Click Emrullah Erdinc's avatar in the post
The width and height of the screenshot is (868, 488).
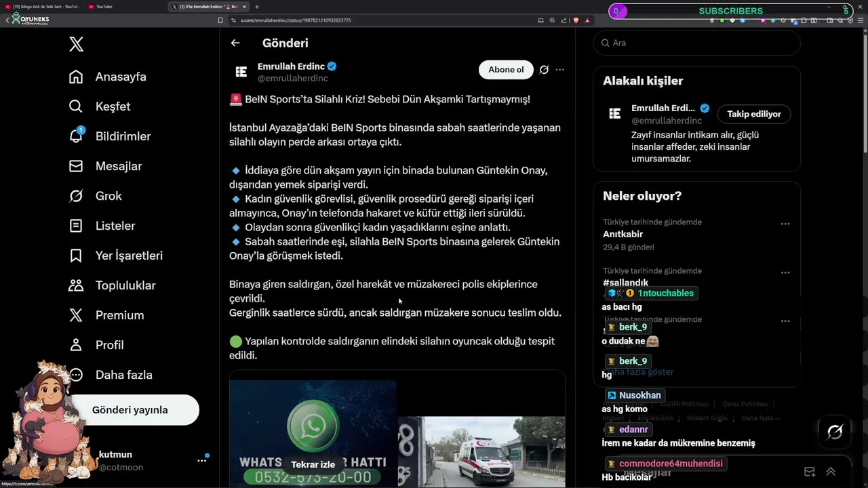pyautogui.click(x=241, y=72)
